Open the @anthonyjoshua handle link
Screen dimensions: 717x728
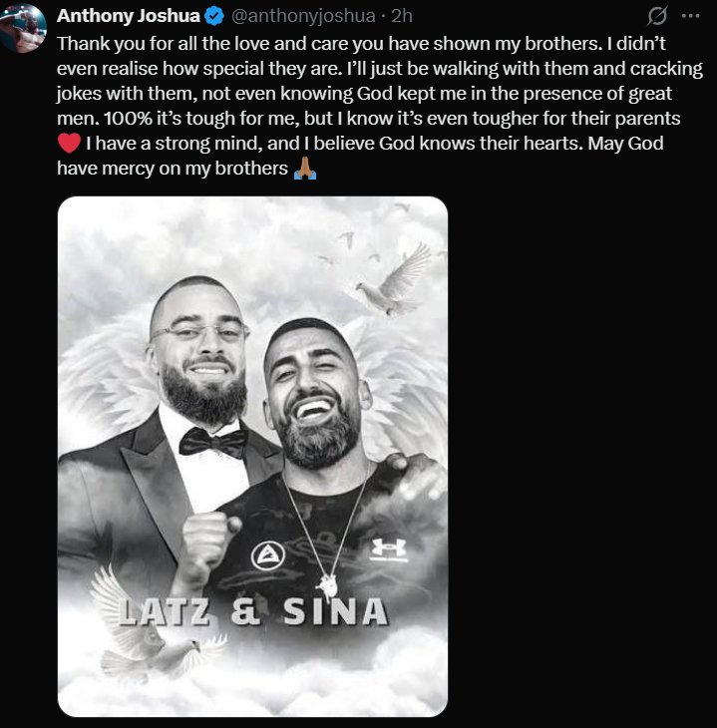click(x=305, y=16)
